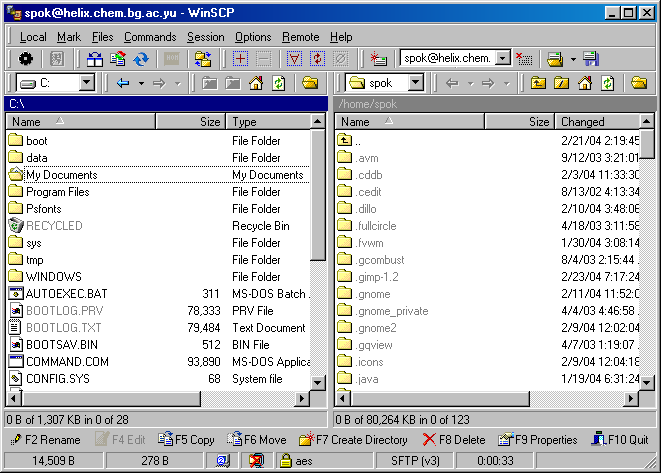Open the Commands menu
This screenshot has width=661, height=473.
coord(150,37)
